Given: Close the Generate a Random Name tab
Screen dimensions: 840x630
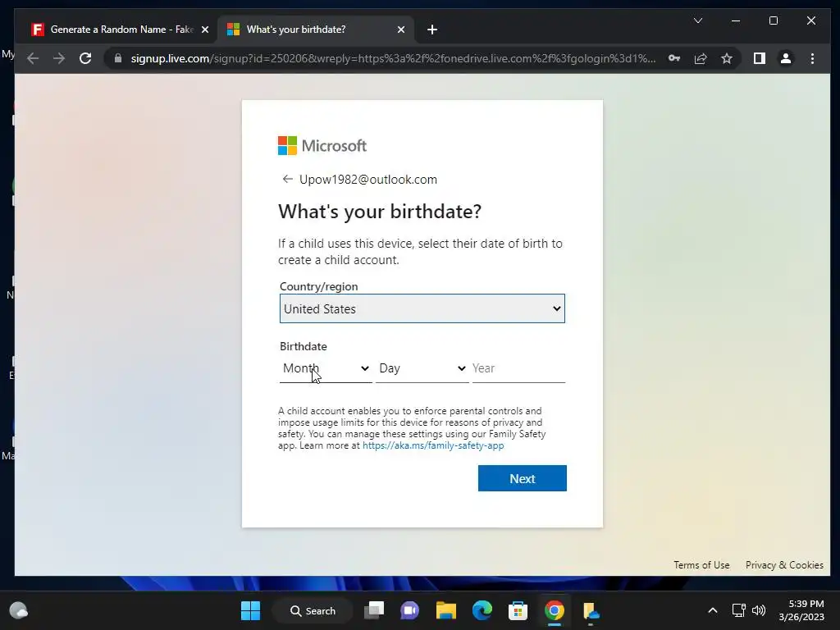Looking at the screenshot, I should click(x=204, y=30).
